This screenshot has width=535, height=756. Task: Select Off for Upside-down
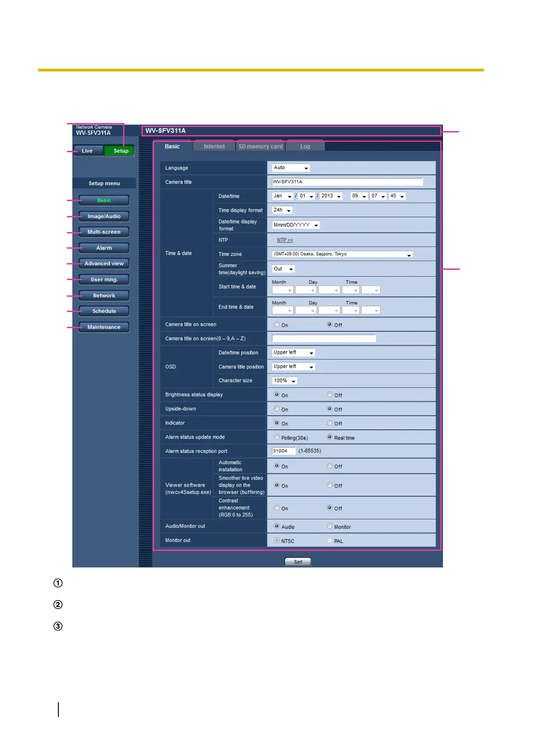tap(330, 409)
